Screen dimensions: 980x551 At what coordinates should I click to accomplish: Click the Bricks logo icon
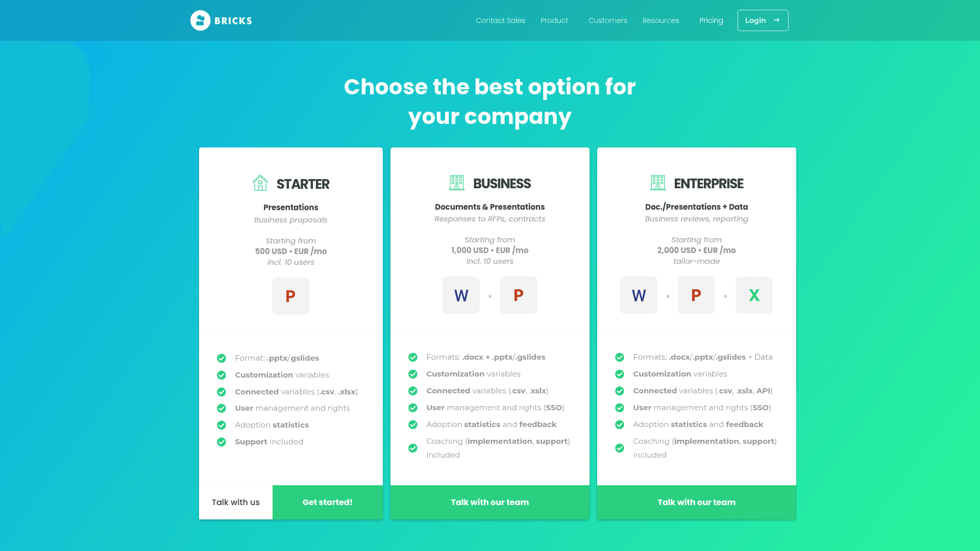point(201,20)
